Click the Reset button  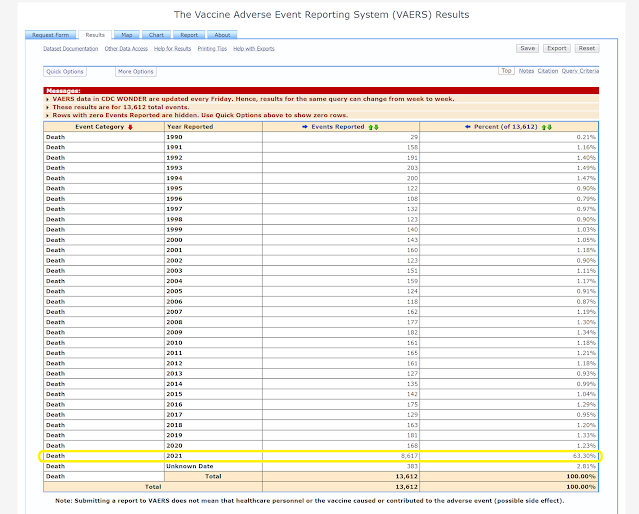point(587,49)
